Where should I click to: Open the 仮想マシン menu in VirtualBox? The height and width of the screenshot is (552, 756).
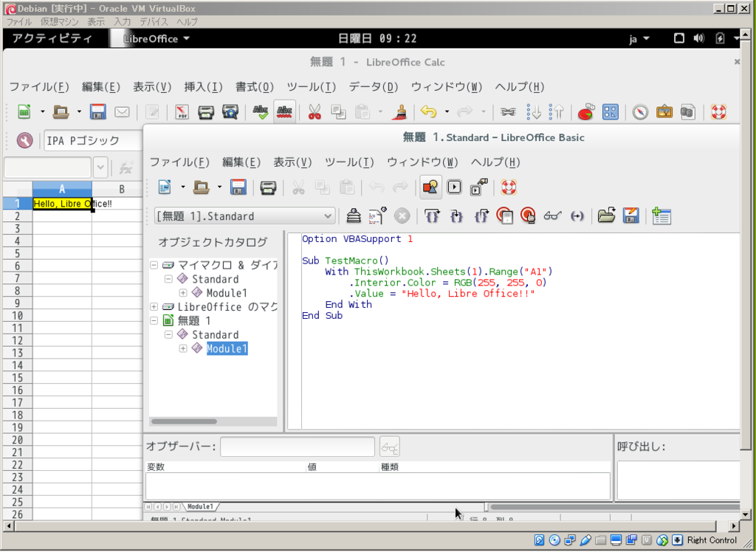[x=59, y=21]
